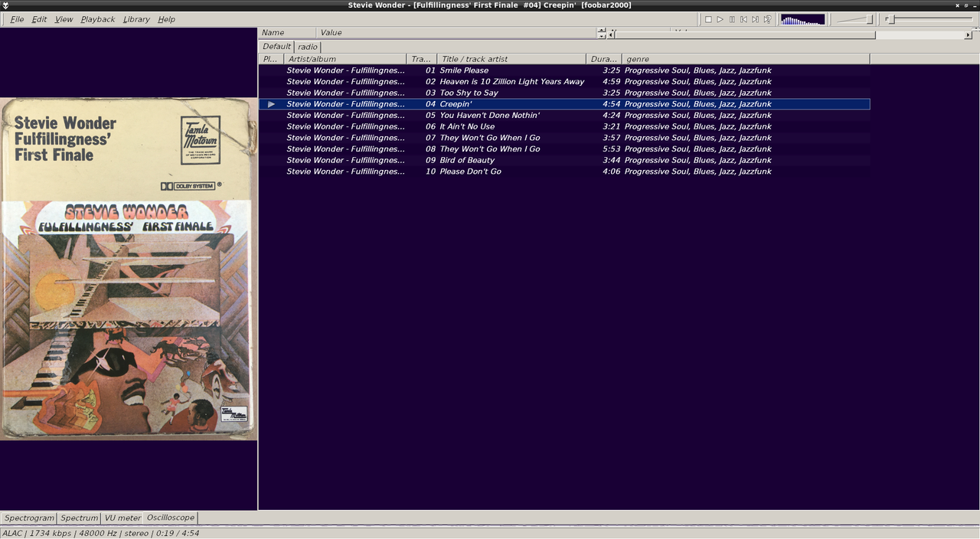Select track 07 They Won't Go When I Go
Screen dimensions: 980x539
point(564,138)
